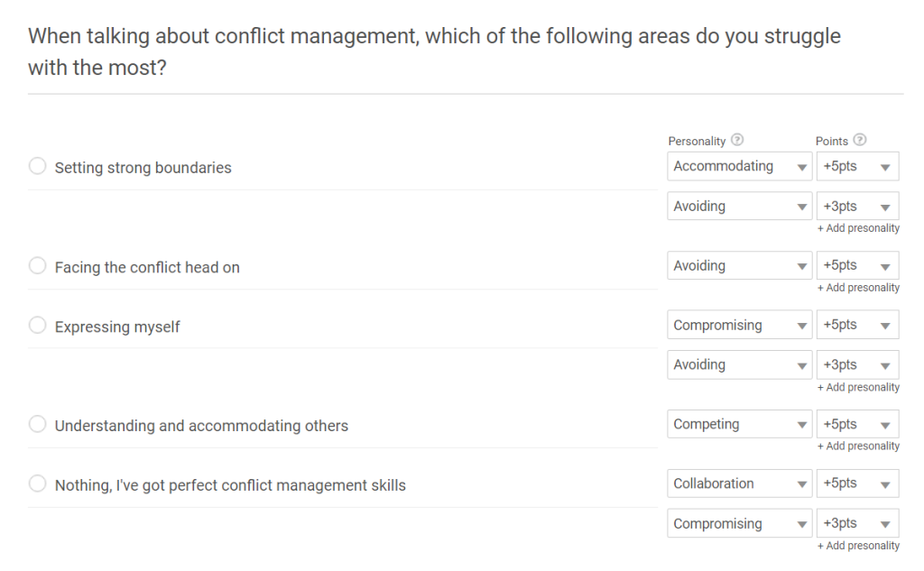Screen dimensions: 924x571
Task: Open the +3pts dropdown under Collaboration row
Action: [x=857, y=524]
